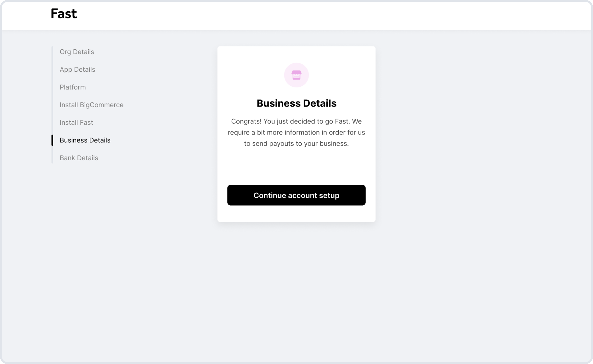Click the pink storefront icon
This screenshot has height=364, width=593.
[296, 75]
